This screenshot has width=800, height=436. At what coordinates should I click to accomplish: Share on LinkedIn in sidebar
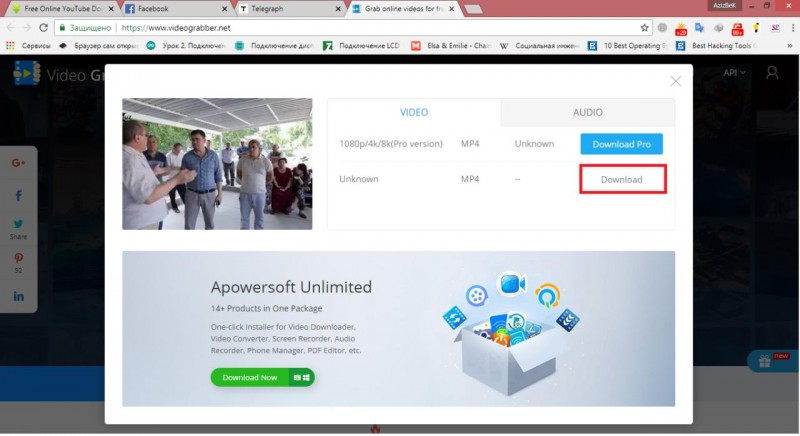[18, 296]
